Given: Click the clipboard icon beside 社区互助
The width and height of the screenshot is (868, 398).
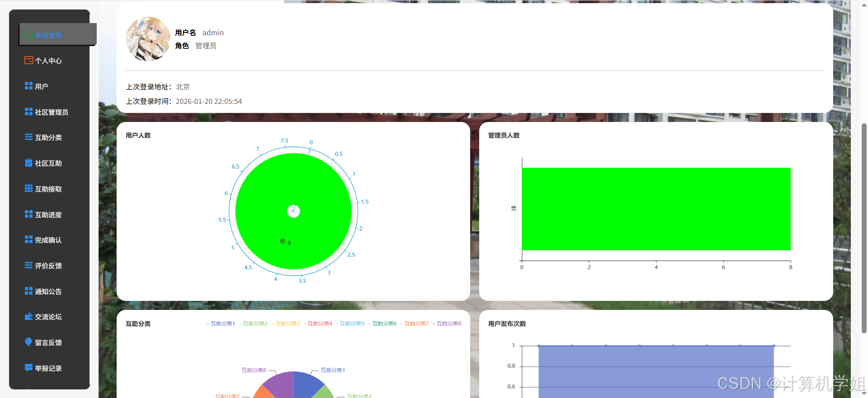Looking at the screenshot, I should 28,163.
